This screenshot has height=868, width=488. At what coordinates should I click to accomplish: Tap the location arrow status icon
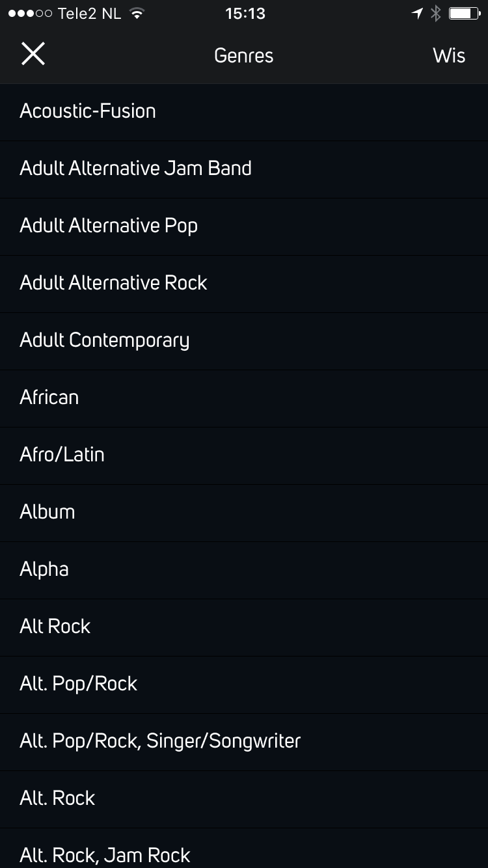point(417,14)
